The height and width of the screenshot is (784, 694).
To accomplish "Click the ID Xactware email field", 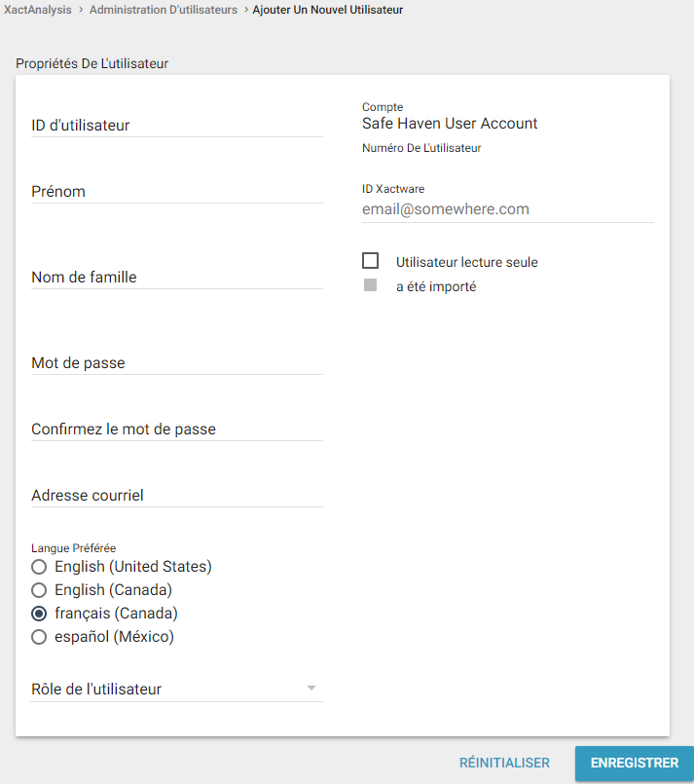I will pyautogui.click(x=507, y=209).
